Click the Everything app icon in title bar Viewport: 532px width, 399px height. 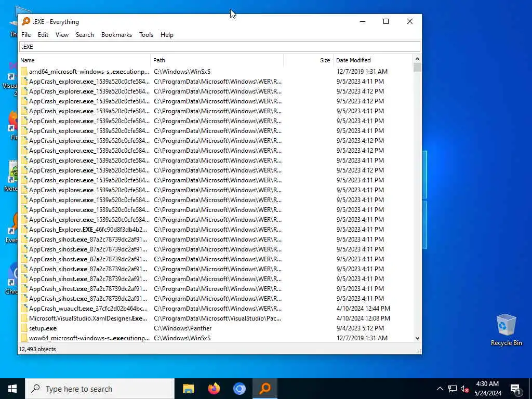pyautogui.click(x=26, y=21)
